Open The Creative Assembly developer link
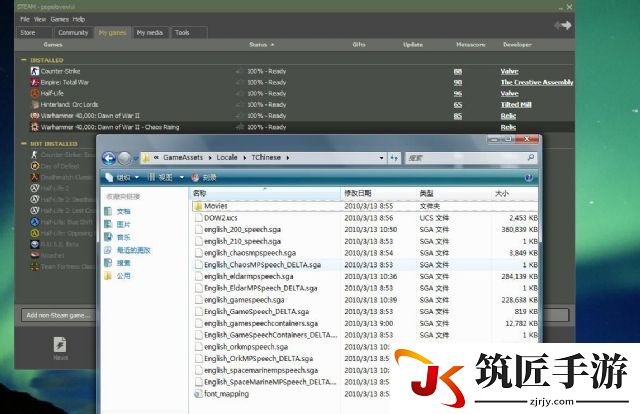Image resolution: width=640 pixels, height=414 pixels. 537,82
